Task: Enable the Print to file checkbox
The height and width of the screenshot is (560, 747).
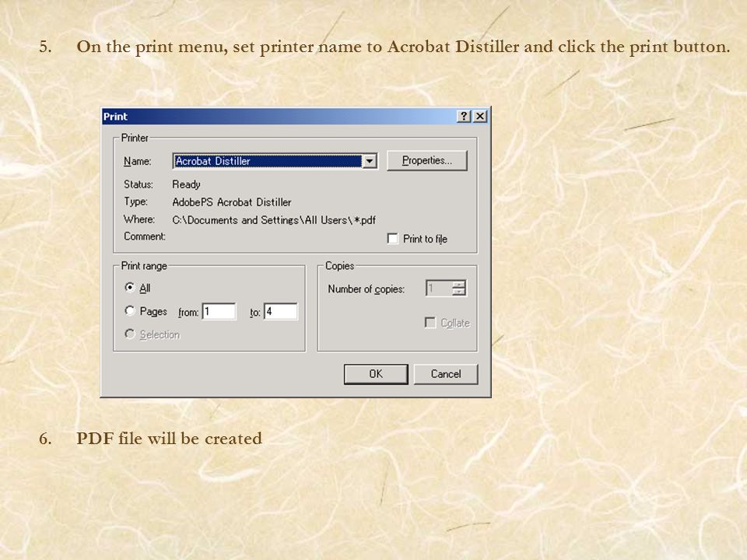Action: tap(392, 239)
